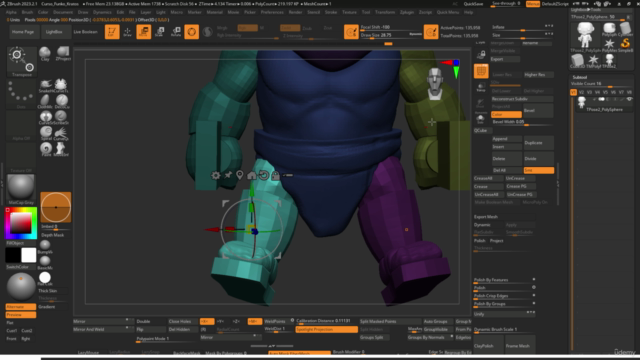Toggle the Smt option near Divide

click(539, 170)
